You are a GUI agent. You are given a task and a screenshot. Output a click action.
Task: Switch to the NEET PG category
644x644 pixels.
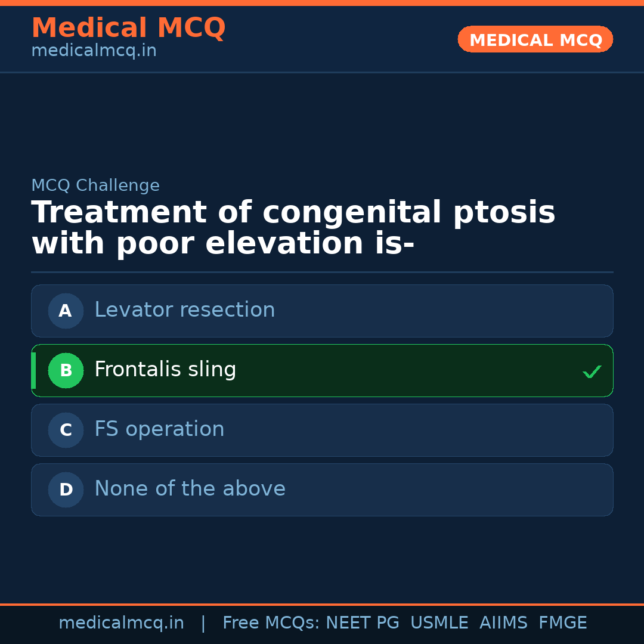(362, 623)
